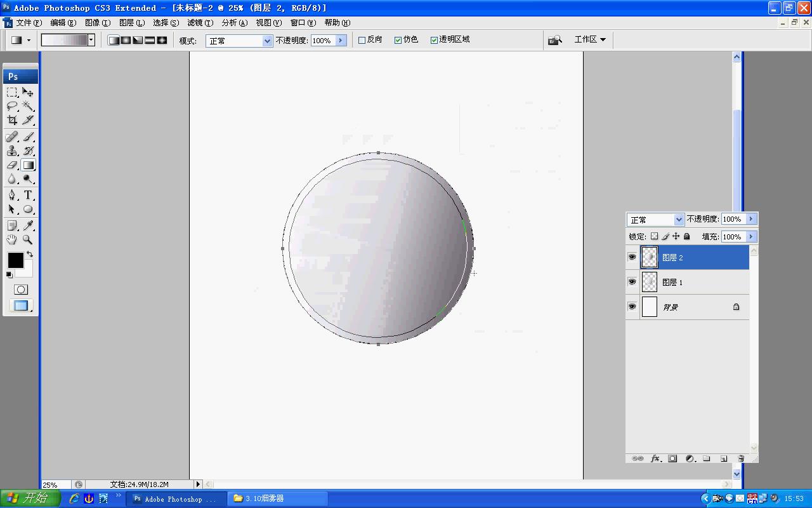Viewport: 812px width, 508px height.
Task: Select the Dodge tool
Action: tap(28, 179)
